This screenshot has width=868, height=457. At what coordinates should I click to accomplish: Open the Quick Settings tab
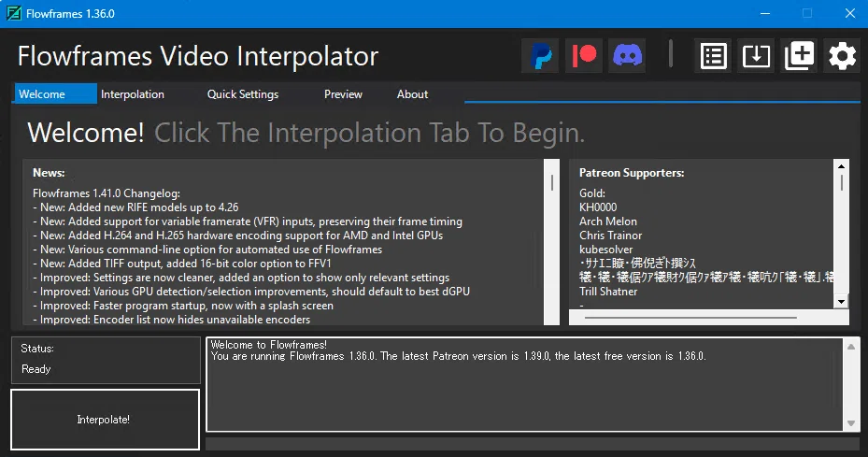click(x=243, y=94)
